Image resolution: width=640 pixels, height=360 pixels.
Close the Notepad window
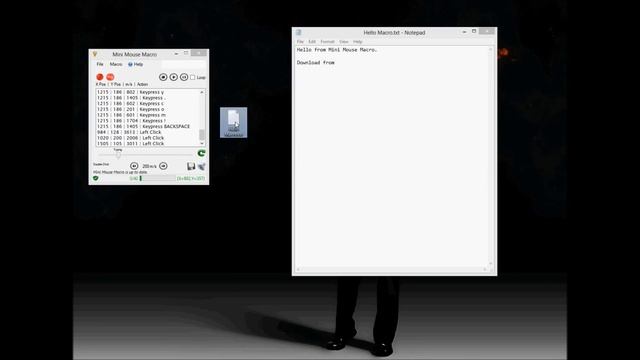pyautogui.click(x=487, y=31)
